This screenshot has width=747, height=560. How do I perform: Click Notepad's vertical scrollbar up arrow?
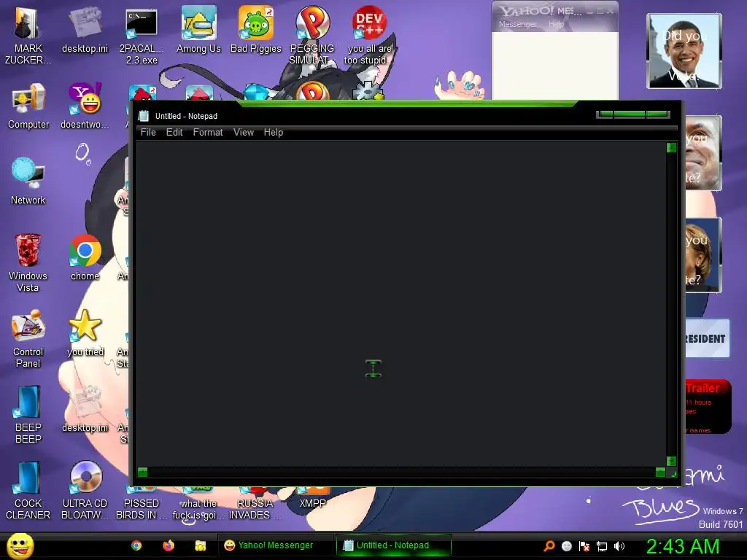[671, 147]
